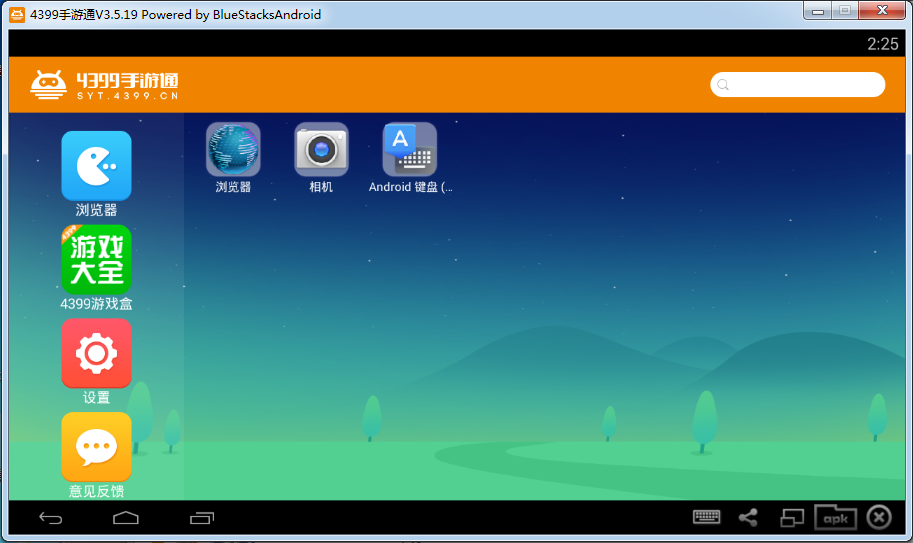Viewport: 913px width, 543px height.
Task: Click the search magnifier icon
Action: pyautogui.click(x=723, y=85)
